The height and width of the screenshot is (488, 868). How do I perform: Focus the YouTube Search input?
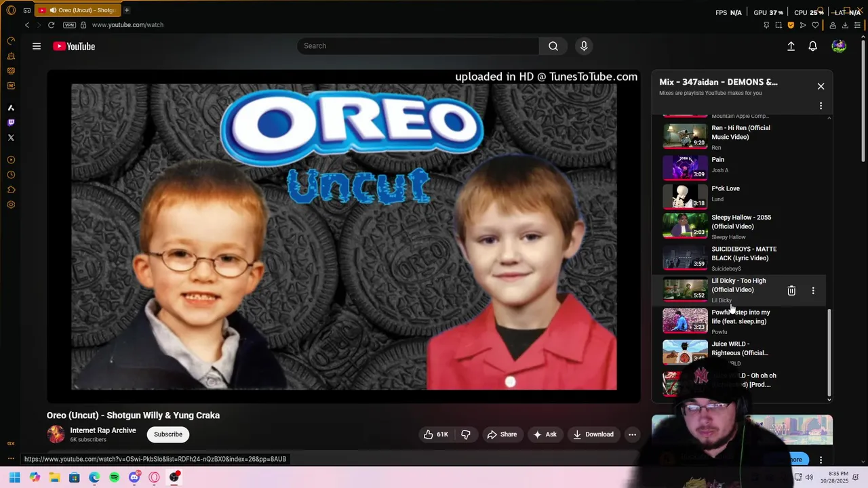tap(418, 46)
